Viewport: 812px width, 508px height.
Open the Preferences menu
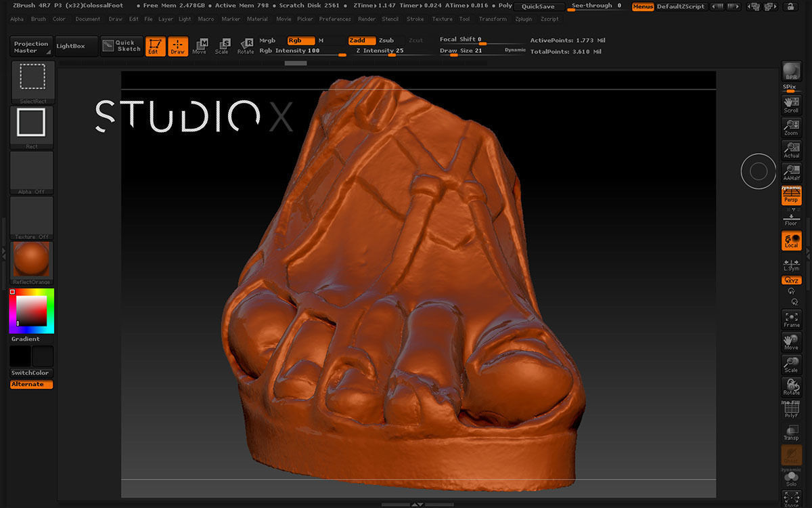pyautogui.click(x=335, y=19)
